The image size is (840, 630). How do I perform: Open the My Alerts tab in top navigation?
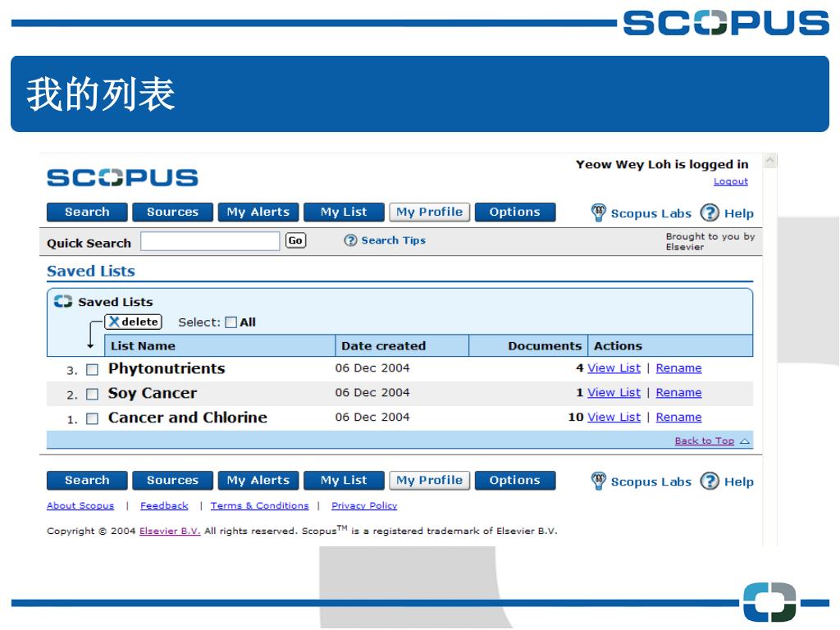click(258, 212)
